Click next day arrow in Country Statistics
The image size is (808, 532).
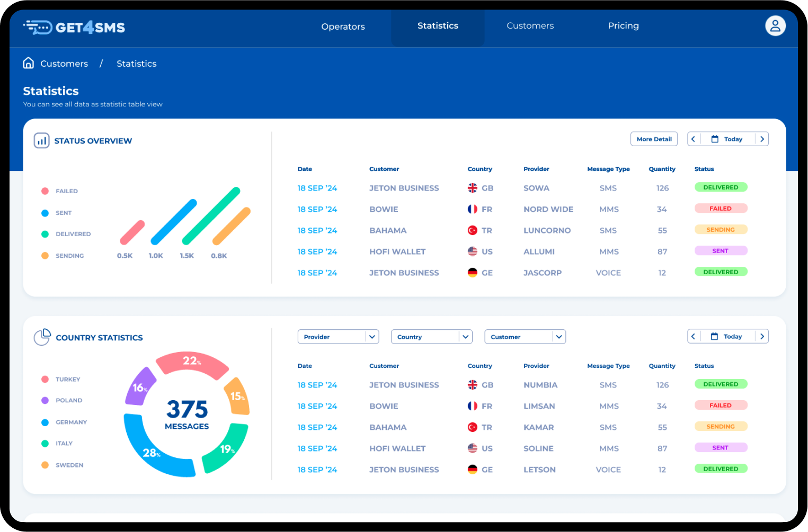tap(762, 337)
